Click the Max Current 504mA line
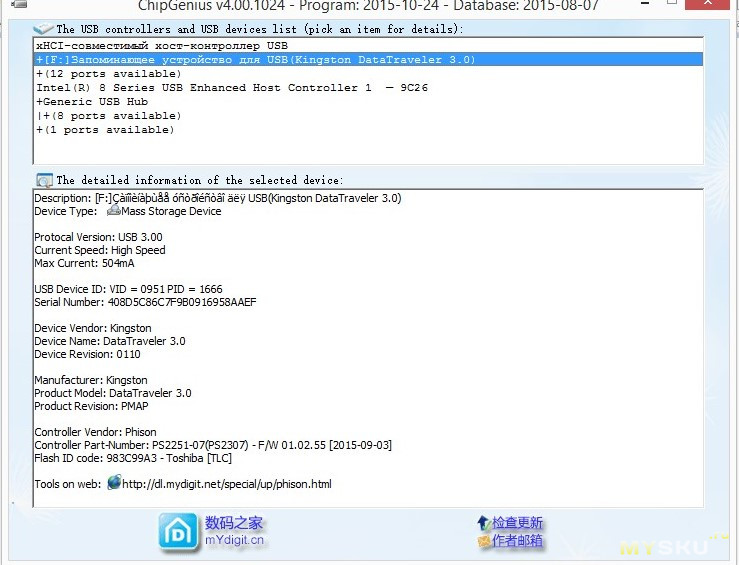The width and height of the screenshot is (739, 565). [x=84, y=263]
